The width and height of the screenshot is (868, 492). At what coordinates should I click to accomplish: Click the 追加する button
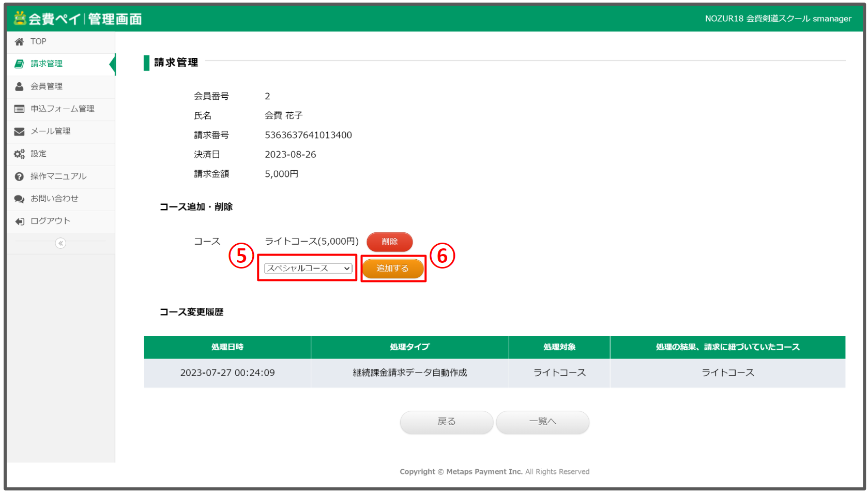coord(392,268)
